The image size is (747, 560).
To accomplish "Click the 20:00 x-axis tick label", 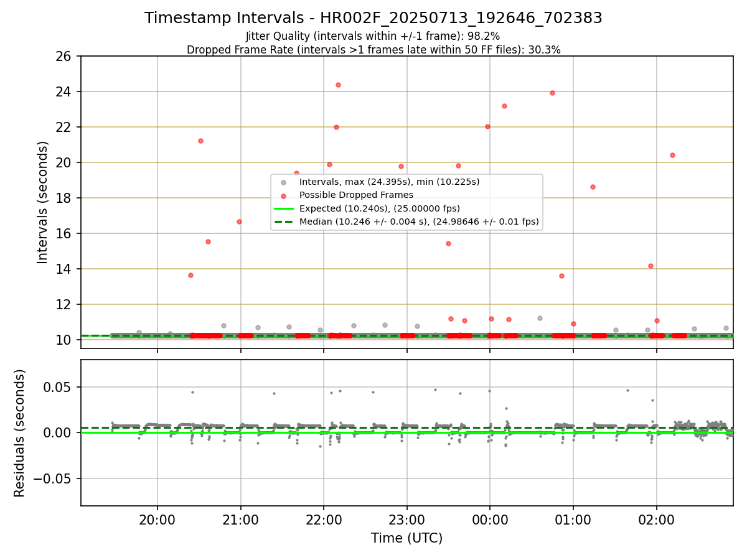I will click(x=157, y=520).
